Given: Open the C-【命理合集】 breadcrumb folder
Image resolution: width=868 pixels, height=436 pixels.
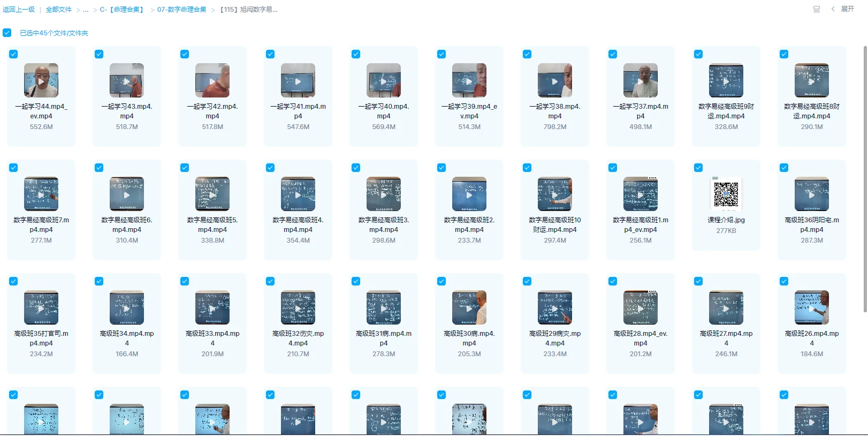Looking at the screenshot, I should point(123,10).
